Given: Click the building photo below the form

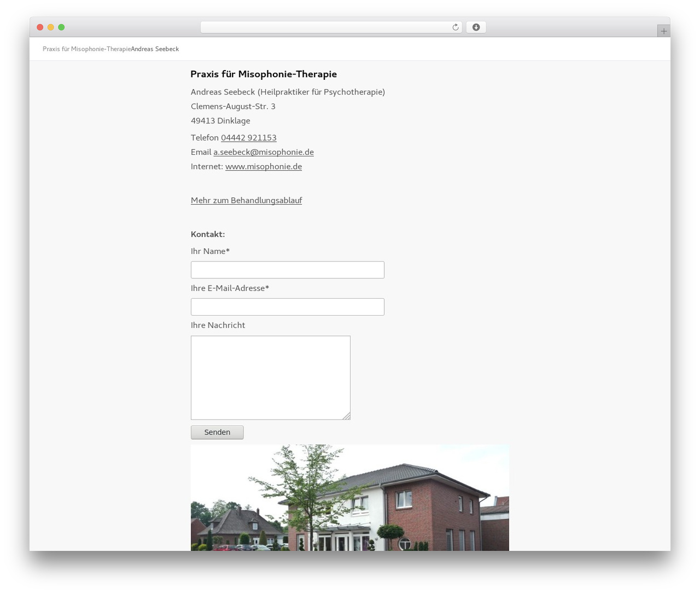Looking at the screenshot, I should coord(350,498).
